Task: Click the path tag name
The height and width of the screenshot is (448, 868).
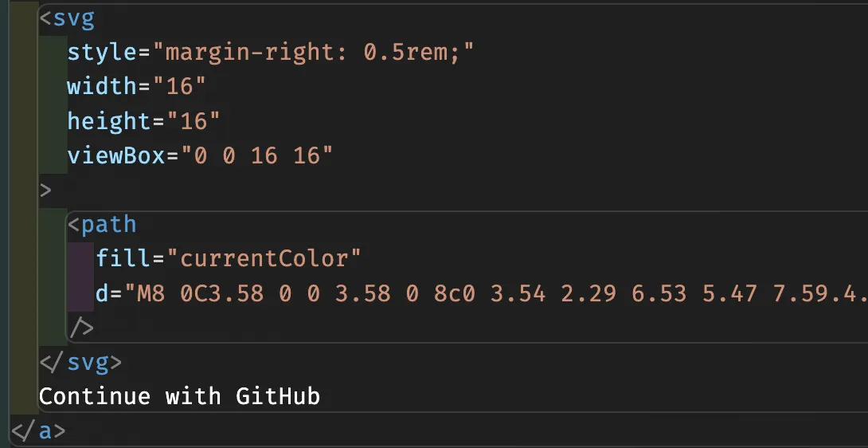Action: click(x=108, y=225)
